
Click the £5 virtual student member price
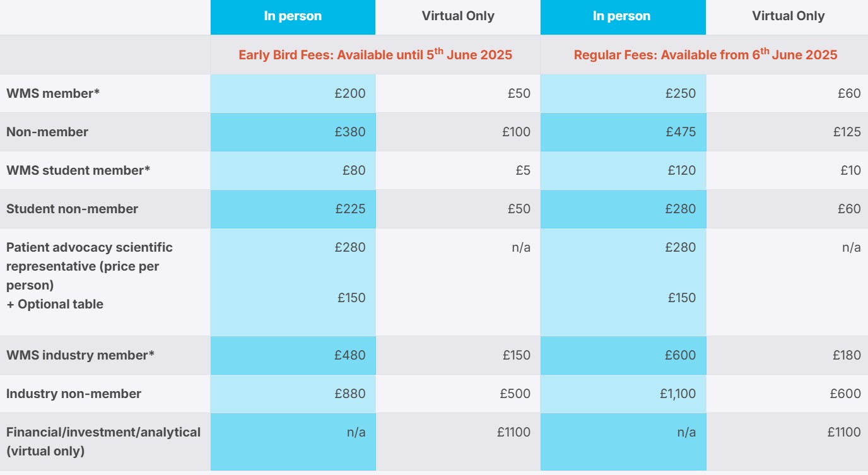523,170
